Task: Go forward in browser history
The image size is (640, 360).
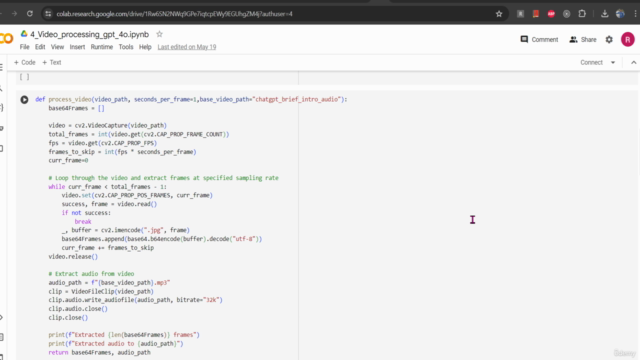Action: click(x=15, y=14)
